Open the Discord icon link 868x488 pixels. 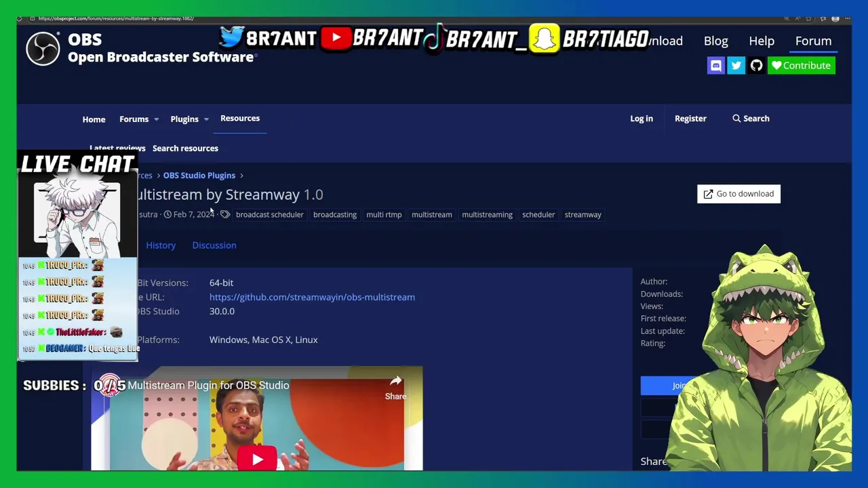click(x=715, y=66)
